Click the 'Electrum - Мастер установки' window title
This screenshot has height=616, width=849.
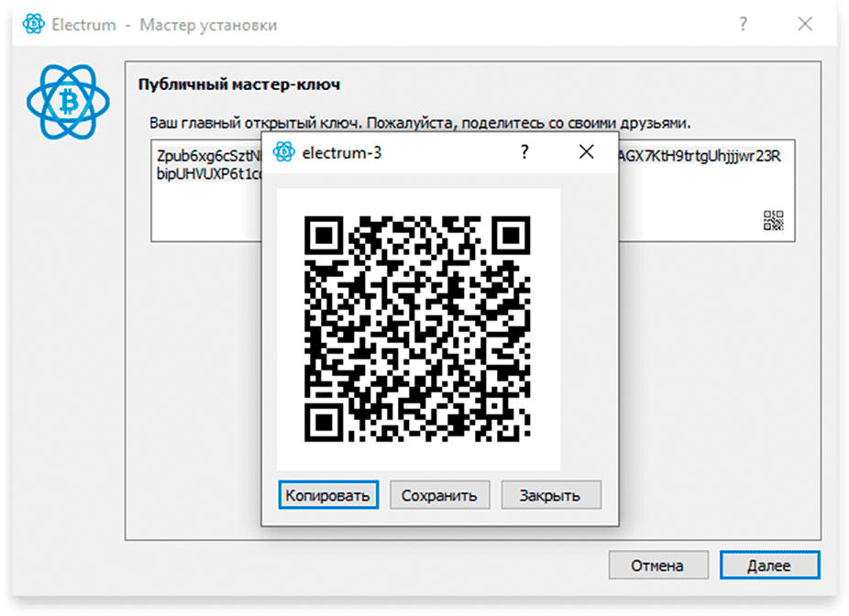click(x=164, y=25)
